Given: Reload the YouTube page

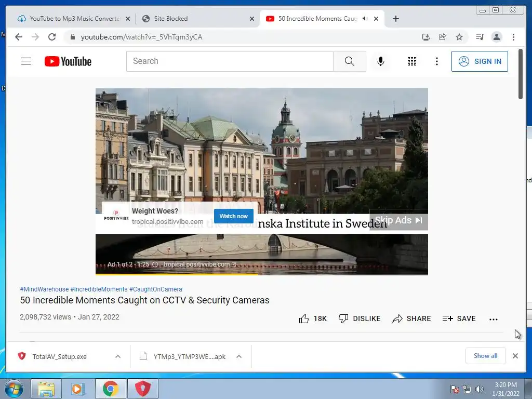Looking at the screenshot, I should [x=52, y=37].
